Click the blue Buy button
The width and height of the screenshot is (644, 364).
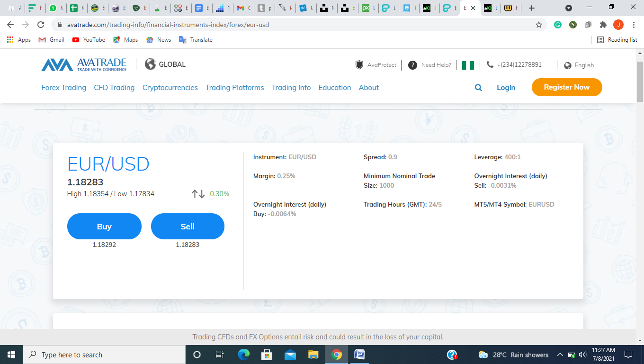104,227
